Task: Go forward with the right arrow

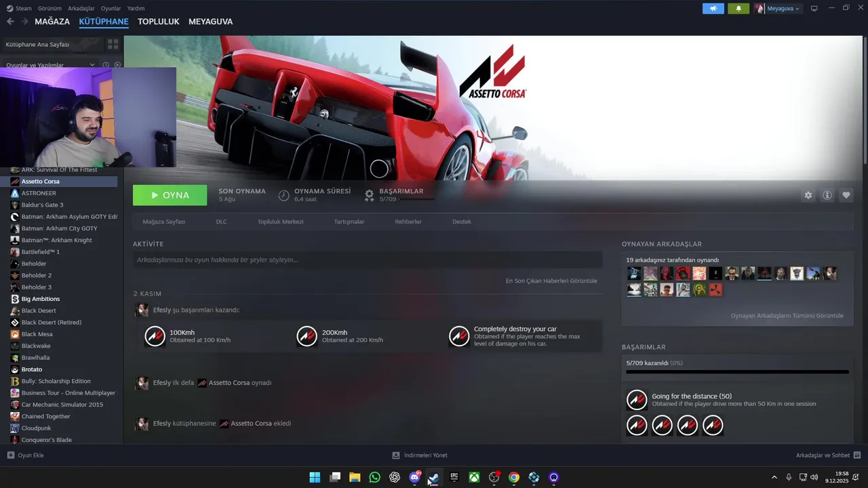Action: (25, 22)
